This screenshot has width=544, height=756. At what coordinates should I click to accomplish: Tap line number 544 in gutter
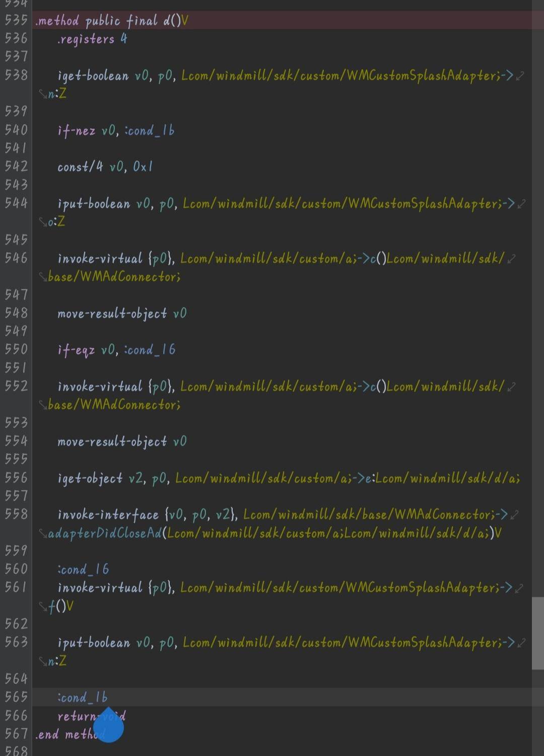click(x=16, y=204)
